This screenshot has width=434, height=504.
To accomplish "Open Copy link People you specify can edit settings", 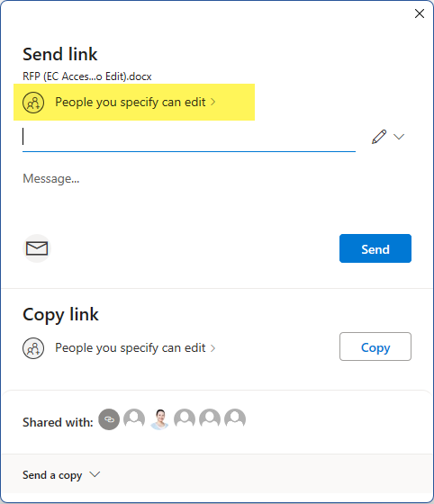I will click(135, 348).
